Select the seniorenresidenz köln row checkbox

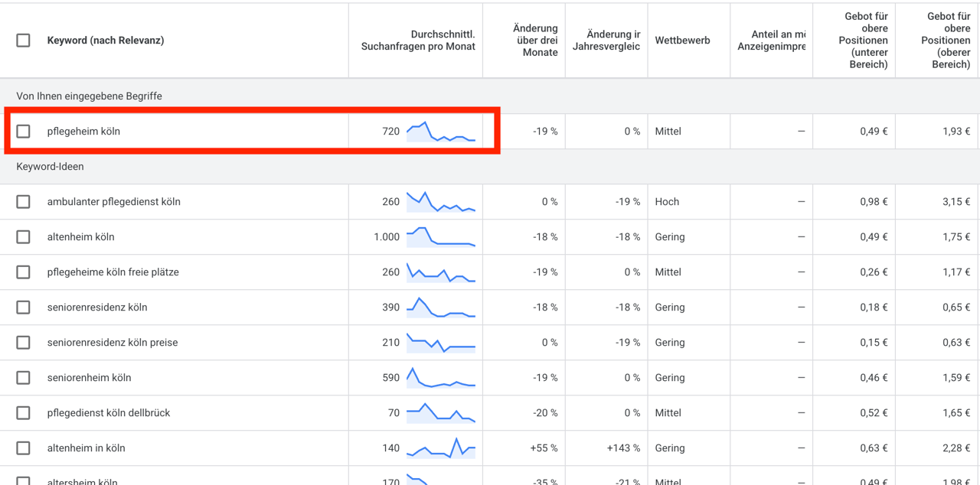pyautogui.click(x=24, y=308)
